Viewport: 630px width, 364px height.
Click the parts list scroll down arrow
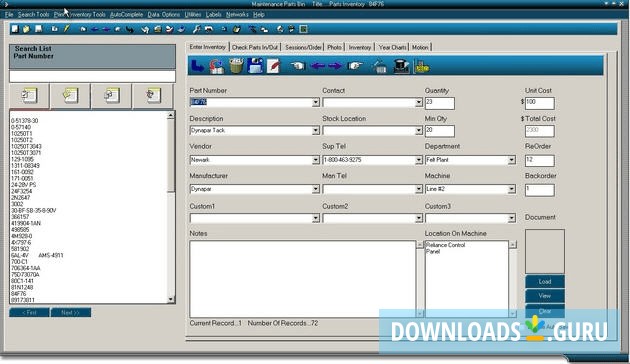coord(171,299)
